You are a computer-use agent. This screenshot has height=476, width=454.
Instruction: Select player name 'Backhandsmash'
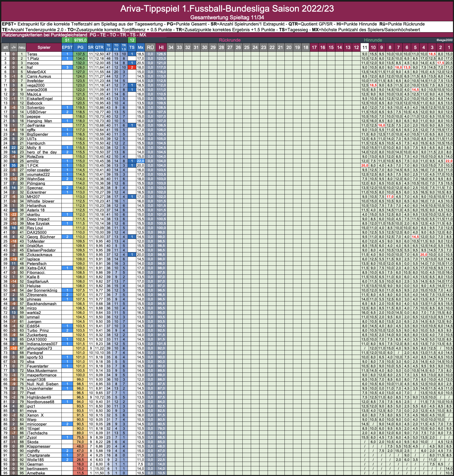click(x=42, y=304)
